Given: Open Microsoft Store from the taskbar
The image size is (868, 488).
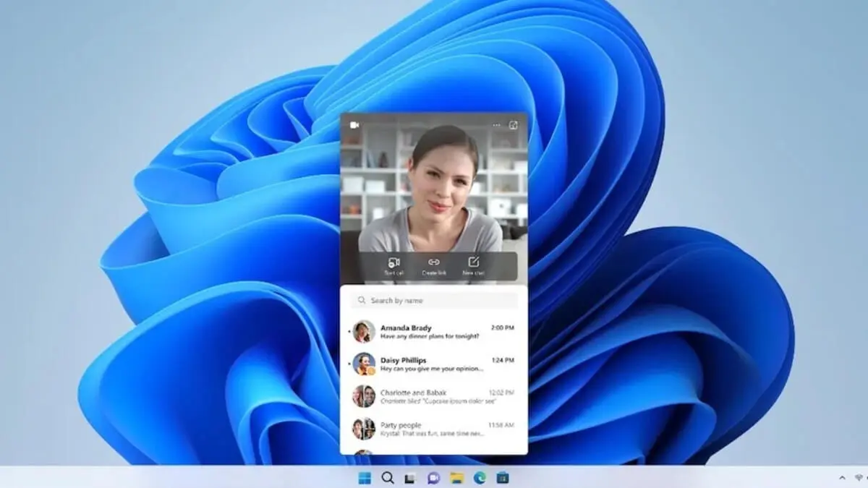Looking at the screenshot, I should click(x=502, y=478).
